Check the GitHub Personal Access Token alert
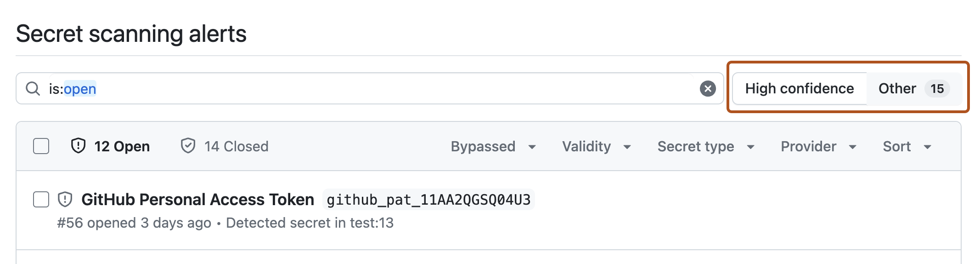The image size is (980, 264). pyautogui.click(x=41, y=200)
